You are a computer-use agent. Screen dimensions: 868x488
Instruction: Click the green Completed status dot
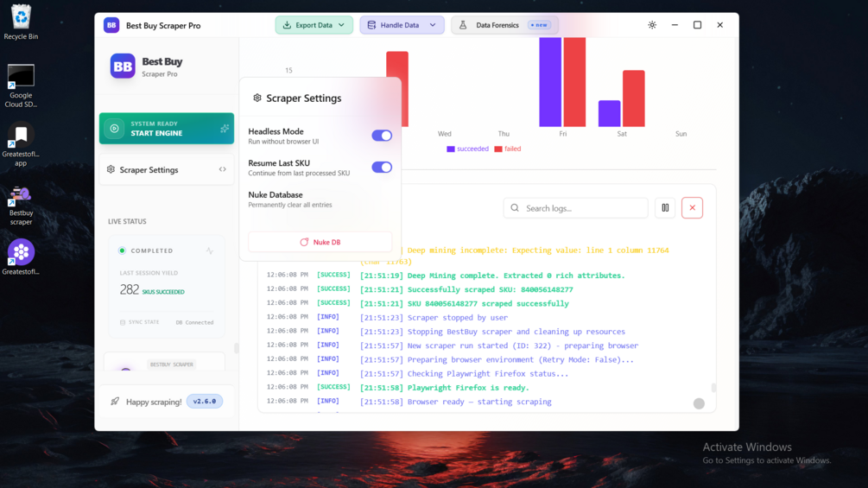pyautogui.click(x=122, y=250)
